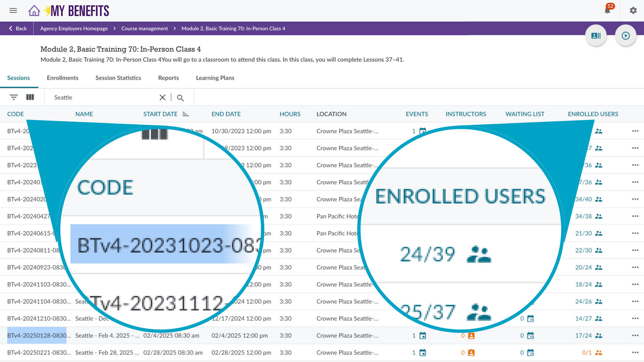Open the notifications bell showing 52 alerts
Image resolution: width=644 pixels, height=362 pixels.
click(x=607, y=10)
